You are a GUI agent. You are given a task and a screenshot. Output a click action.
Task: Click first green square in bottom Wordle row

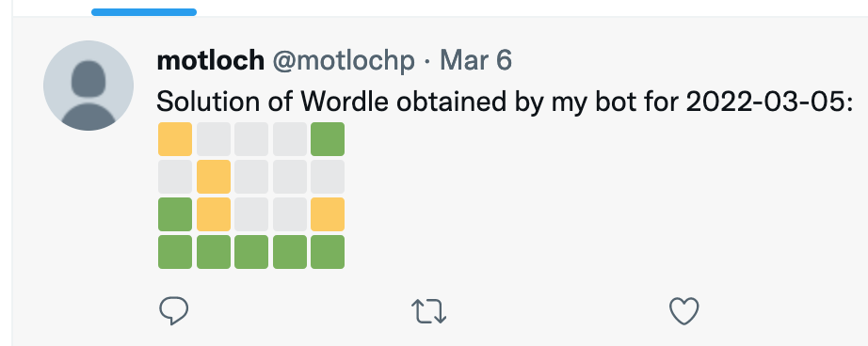(x=175, y=252)
